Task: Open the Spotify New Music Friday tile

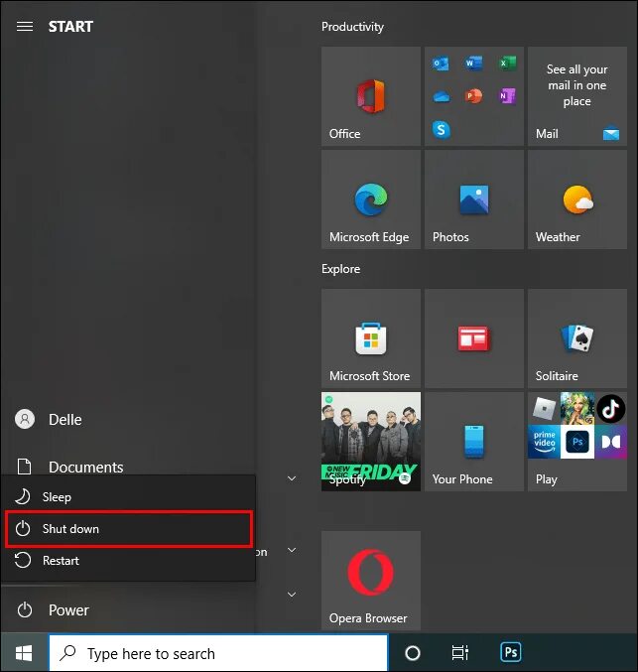Action: tap(371, 442)
